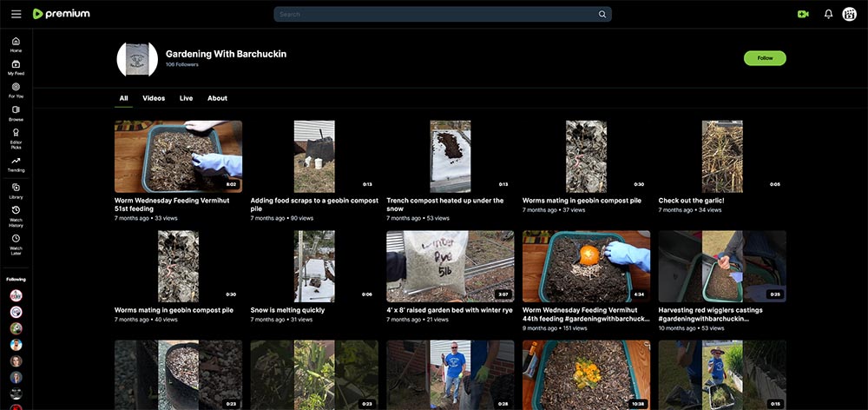Open Watch History in sidebar

pyautogui.click(x=16, y=216)
